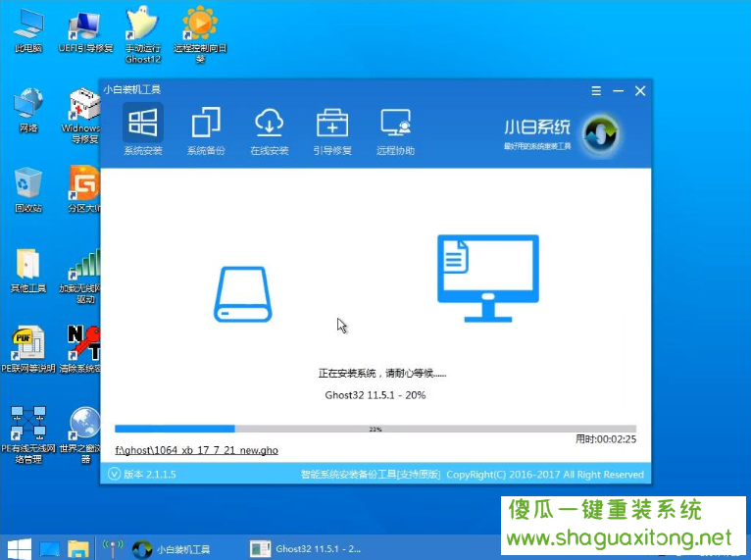Click the hard drive source icon
This screenshot has height=560, width=751.
point(243,293)
